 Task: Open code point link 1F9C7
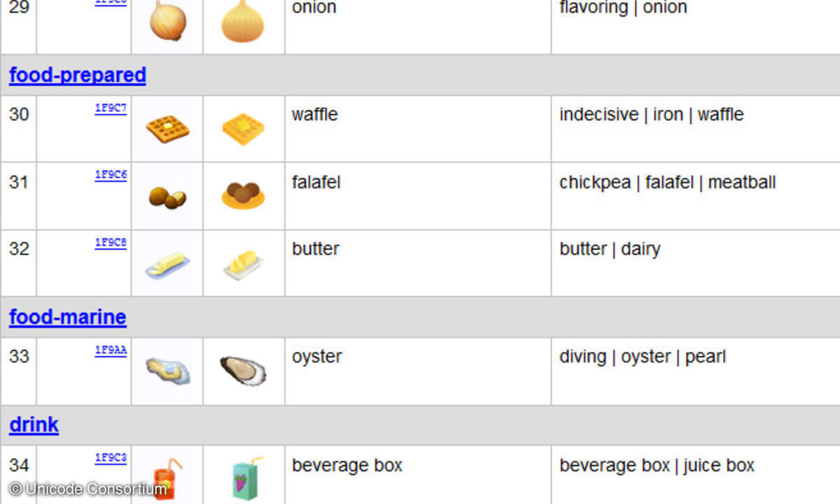pos(111,108)
